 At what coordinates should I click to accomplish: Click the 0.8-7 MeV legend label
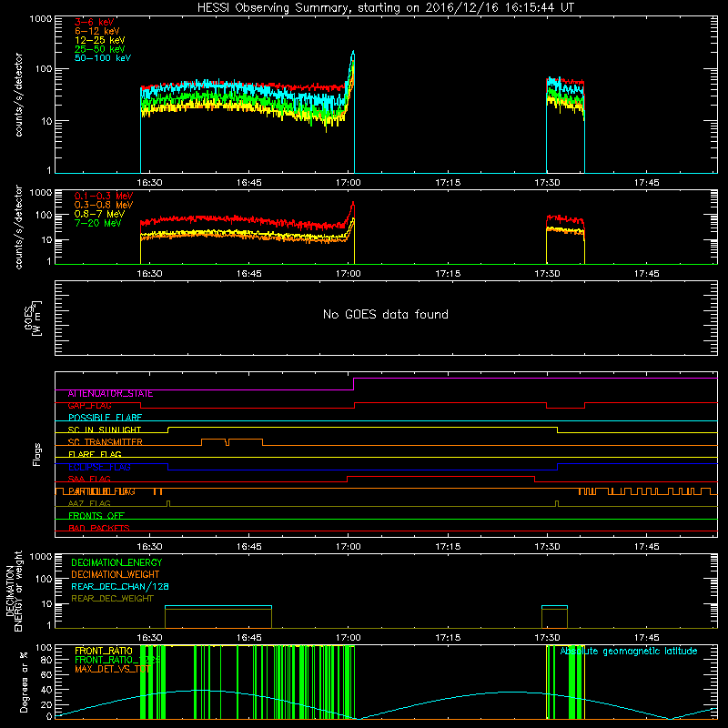coord(99,214)
